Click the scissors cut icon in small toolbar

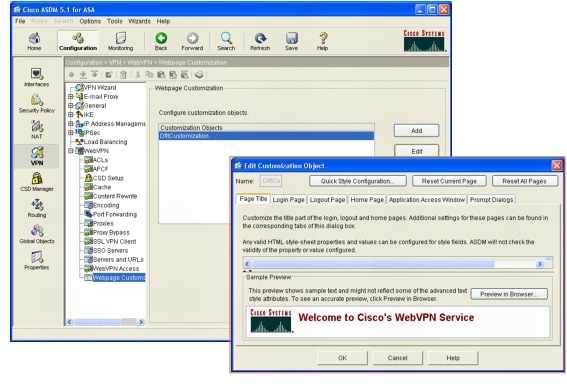(138, 74)
